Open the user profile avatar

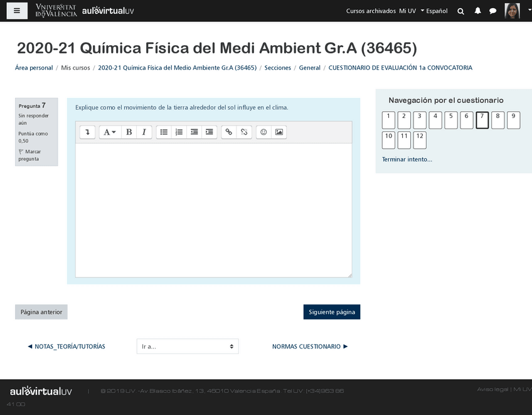point(512,11)
